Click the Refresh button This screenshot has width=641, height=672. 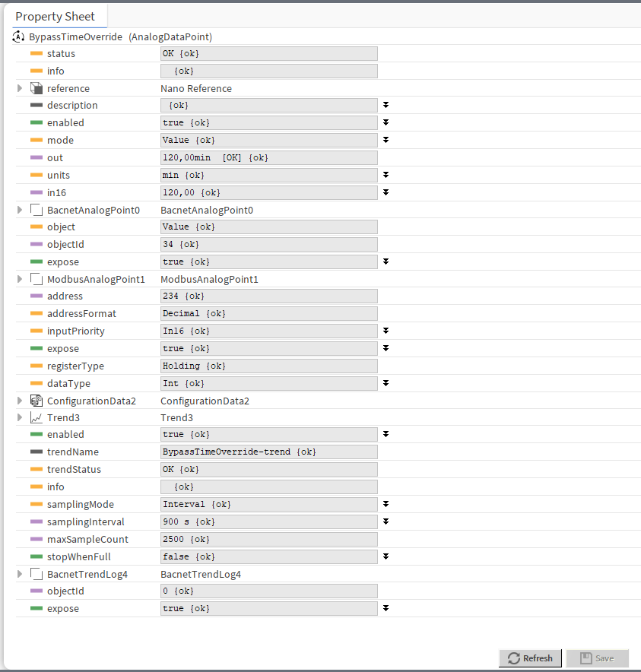530,658
